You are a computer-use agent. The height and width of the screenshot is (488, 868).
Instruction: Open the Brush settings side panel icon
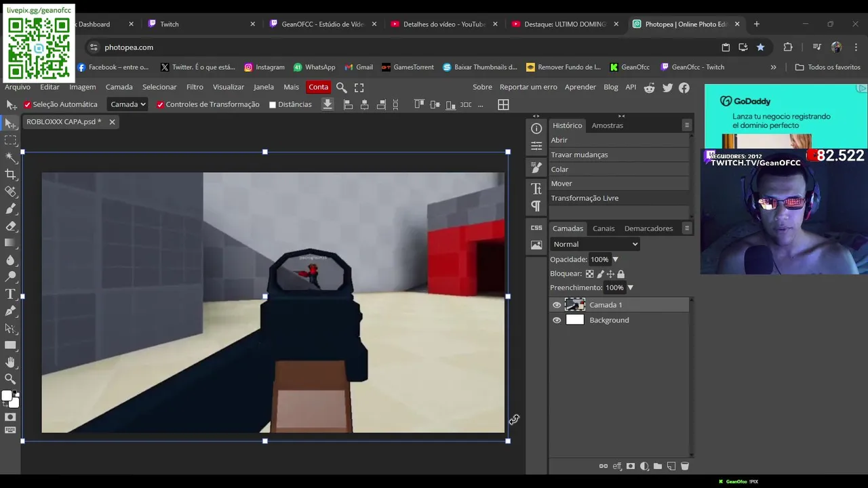[536, 167]
